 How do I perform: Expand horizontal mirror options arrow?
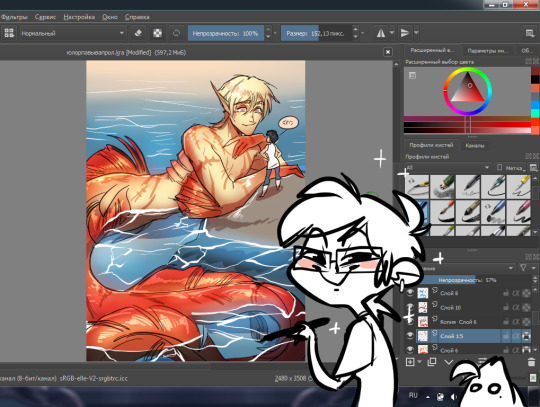[x=392, y=33]
